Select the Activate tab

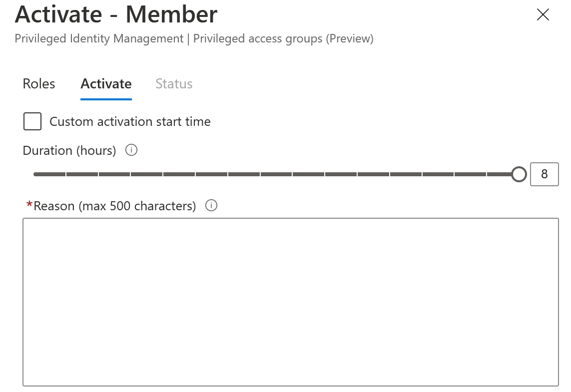[x=106, y=84]
